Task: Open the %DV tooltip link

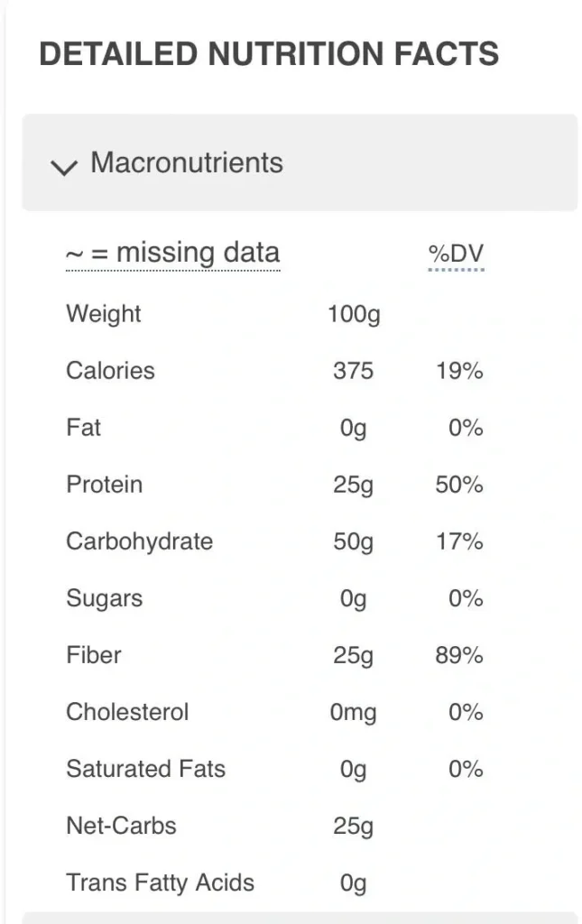Action: tap(456, 254)
